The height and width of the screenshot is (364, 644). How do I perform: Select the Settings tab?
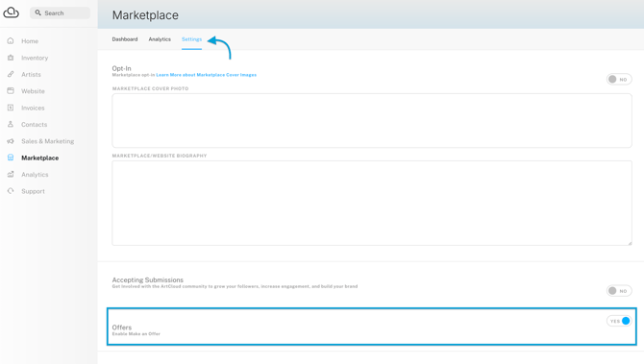tap(192, 39)
